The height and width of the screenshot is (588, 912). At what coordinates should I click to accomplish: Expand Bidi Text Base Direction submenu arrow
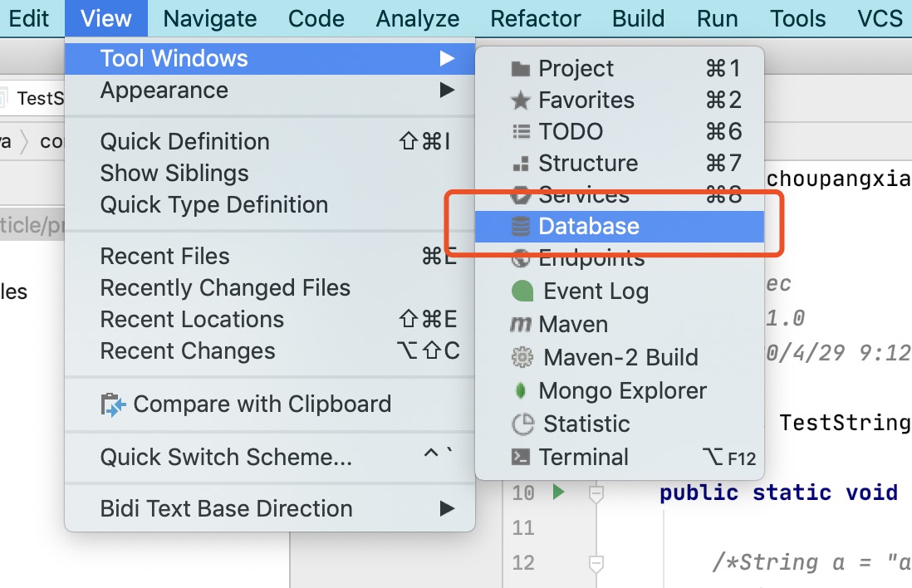pos(447,508)
